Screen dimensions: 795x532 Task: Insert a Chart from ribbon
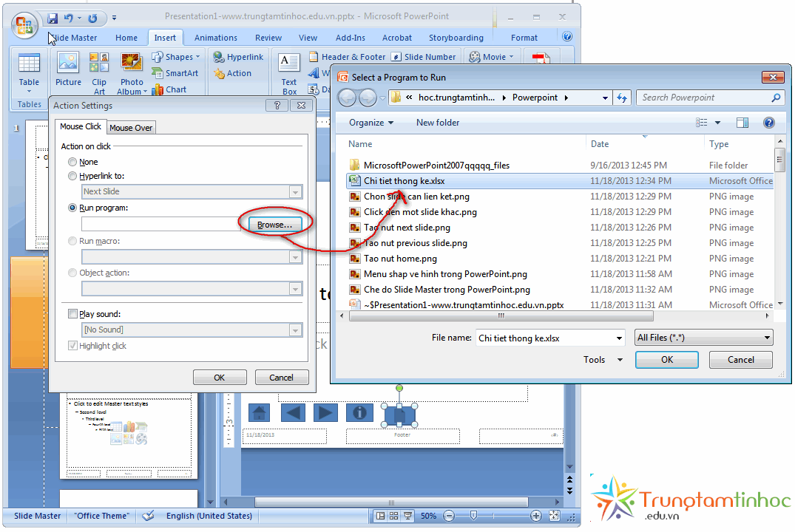(169, 89)
